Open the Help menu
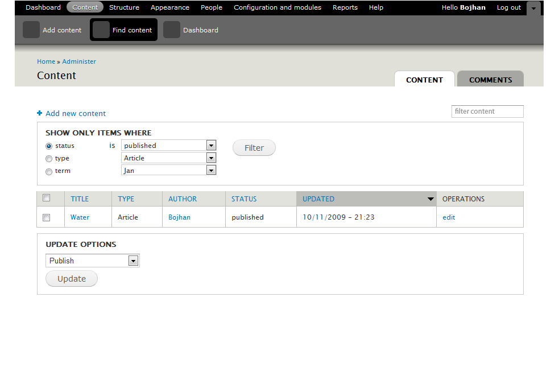Viewport: 559px width, 392px height. pyautogui.click(x=376, y=7)
